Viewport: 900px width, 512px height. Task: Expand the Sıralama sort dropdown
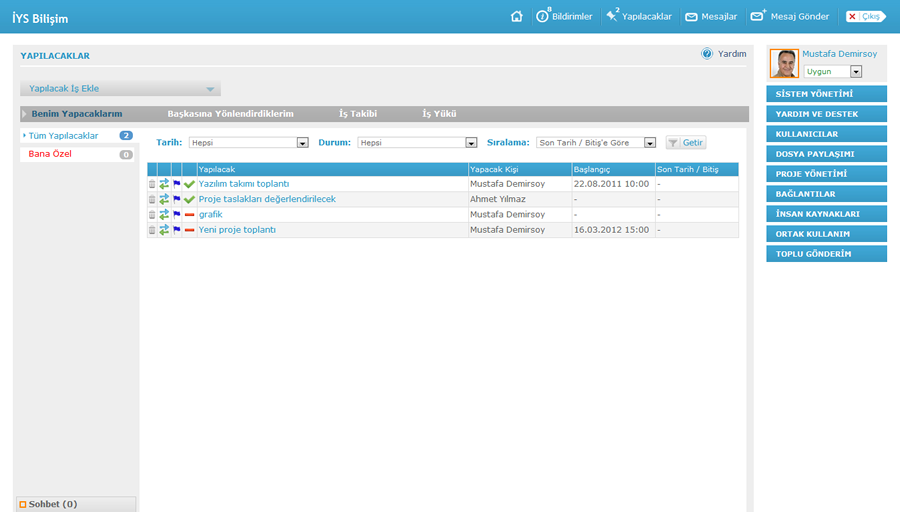pos(650,143)
